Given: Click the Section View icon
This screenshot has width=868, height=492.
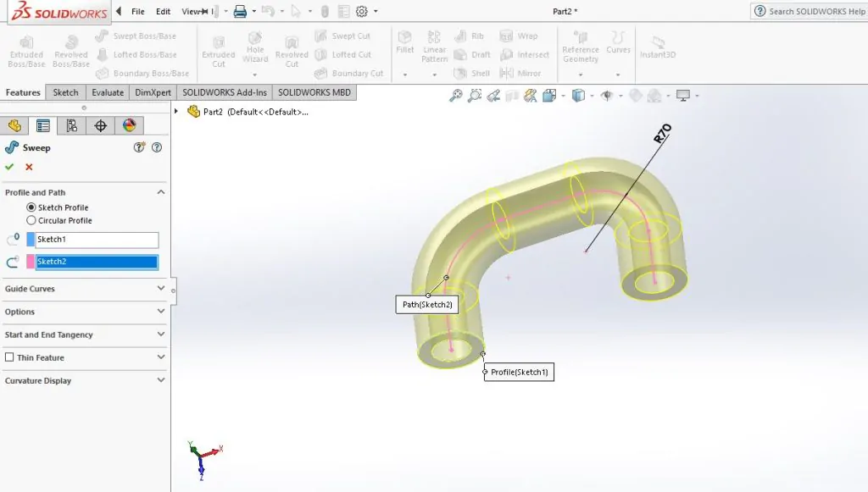Looking at the screenshot, I should 512,96.
